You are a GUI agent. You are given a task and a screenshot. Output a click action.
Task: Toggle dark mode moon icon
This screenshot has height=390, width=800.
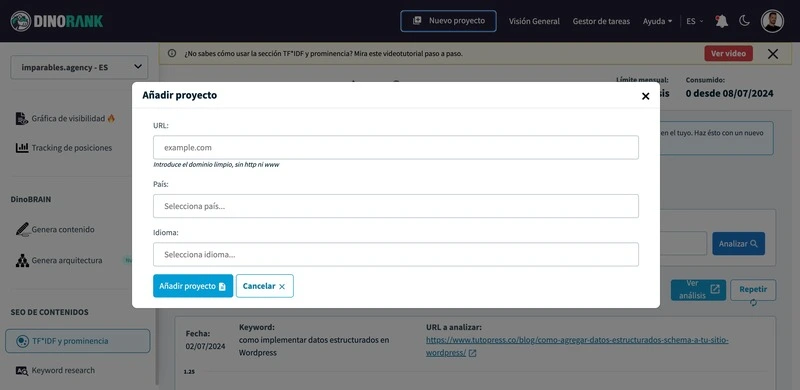tap(744, 21)
